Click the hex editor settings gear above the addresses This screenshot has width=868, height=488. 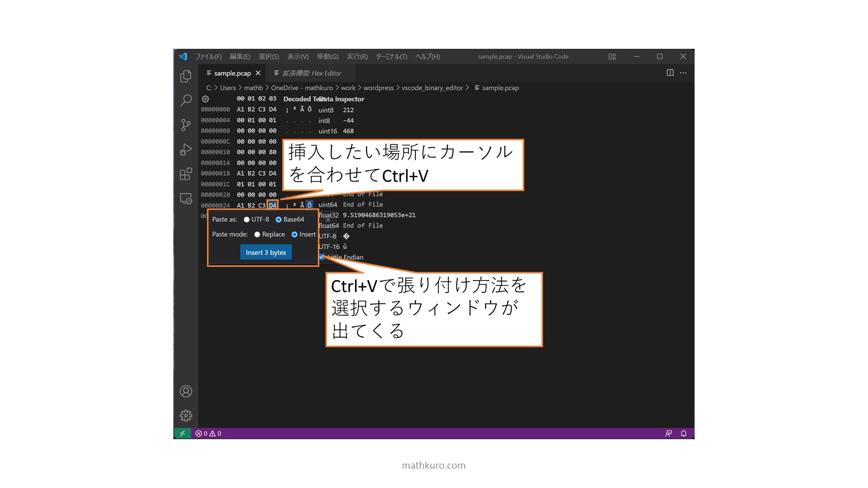tap(205, 99)
